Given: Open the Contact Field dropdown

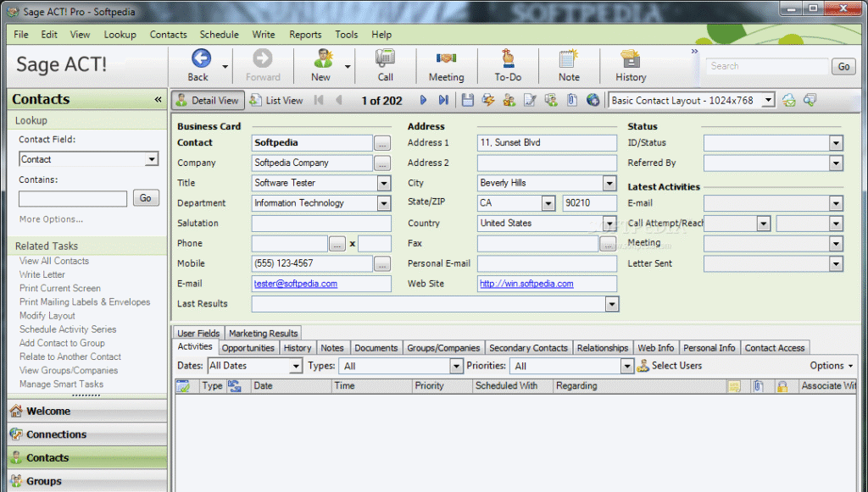Looking at the screenshot, I should tap(151, 159).
